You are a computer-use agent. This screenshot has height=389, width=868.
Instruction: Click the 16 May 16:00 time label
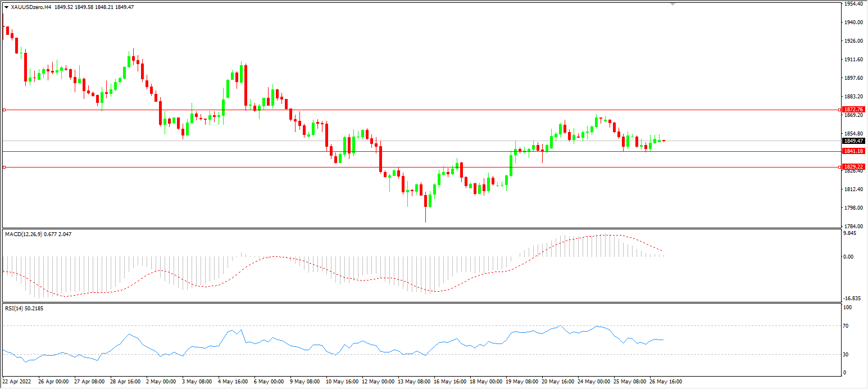click(449, 382)
